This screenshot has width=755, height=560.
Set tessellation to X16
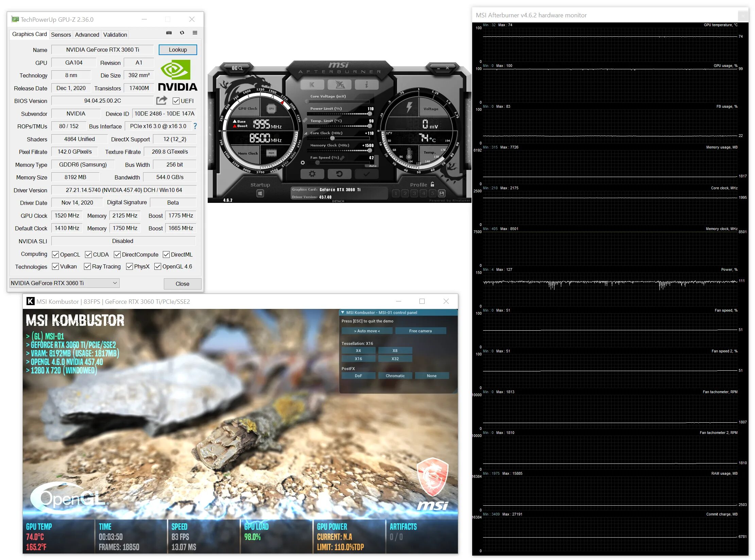(358, 358)
